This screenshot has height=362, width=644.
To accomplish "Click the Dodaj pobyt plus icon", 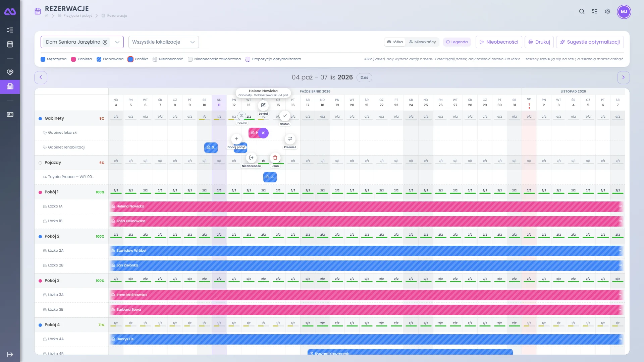I will [x=236, y=139].
